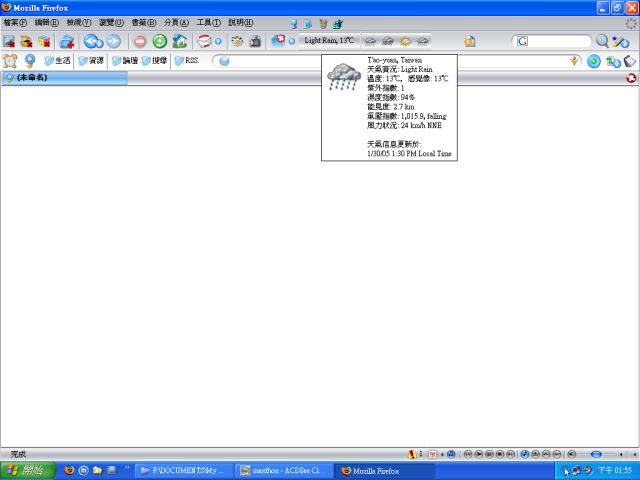Go to the Home page icon

click(x=180, y=41)
